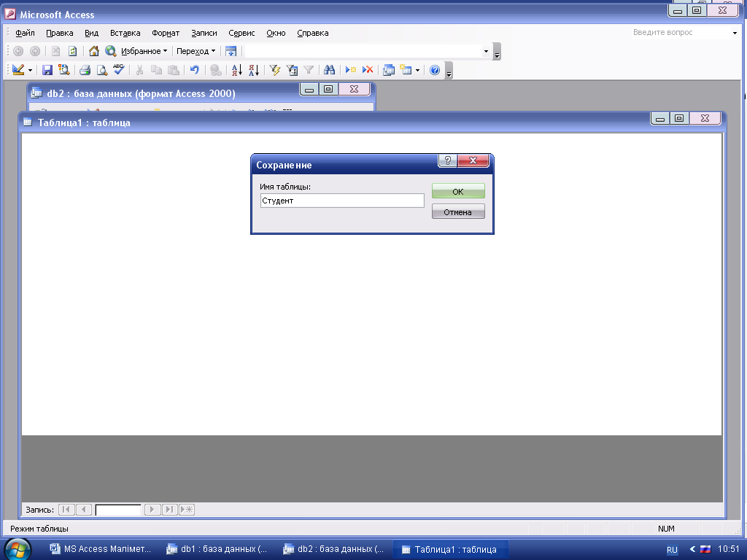Open the table toolbar options expander
Screen dimensions: 747x560
click(x=449, y=71)
